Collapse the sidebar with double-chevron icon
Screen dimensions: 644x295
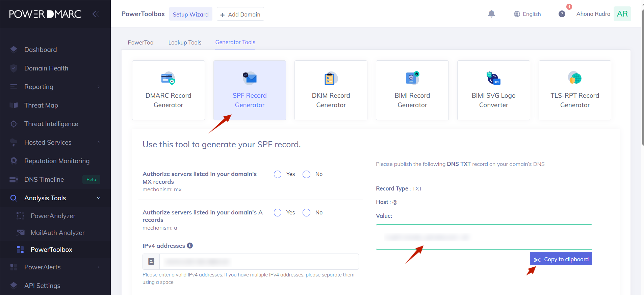click(96, 14)
